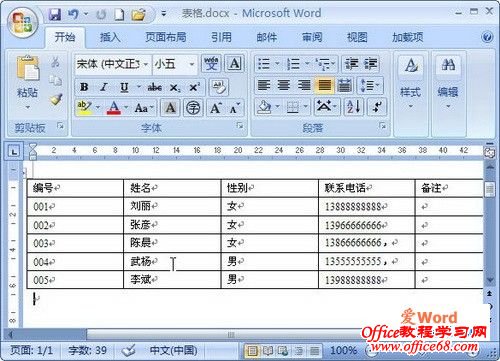Increase paragraph indent
The width and height of the screenshot is (500, 361).
coord(370,63)
